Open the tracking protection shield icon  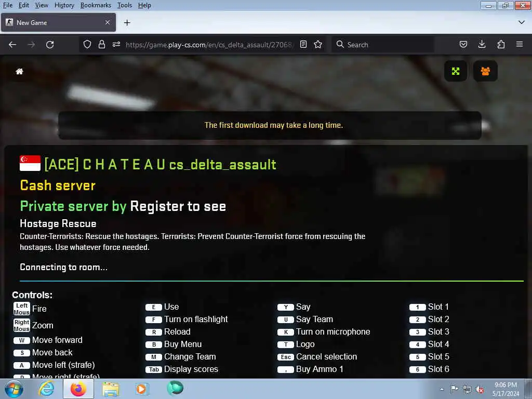tap(87, 45)
